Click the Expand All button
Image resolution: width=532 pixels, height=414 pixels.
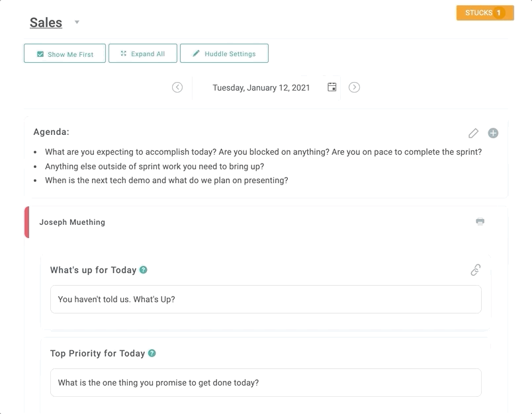143,54
